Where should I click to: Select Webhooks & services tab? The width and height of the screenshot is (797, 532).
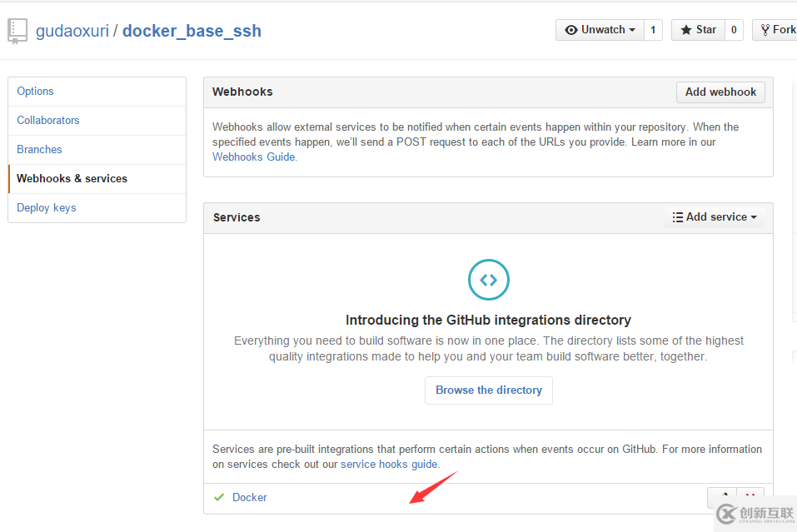(x=97, y=179)
